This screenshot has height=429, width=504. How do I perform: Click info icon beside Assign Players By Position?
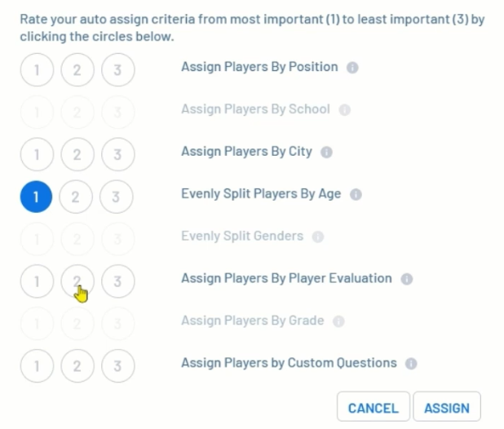click(352, 68)
